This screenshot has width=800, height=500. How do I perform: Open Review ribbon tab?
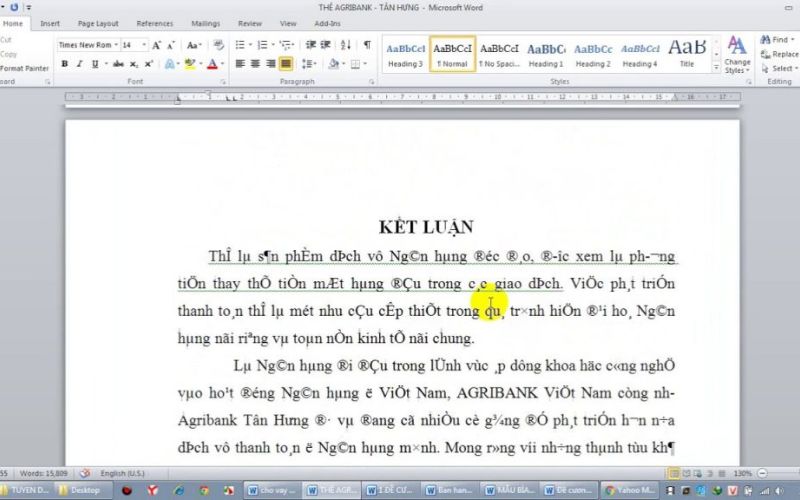(x=249, y=23)
